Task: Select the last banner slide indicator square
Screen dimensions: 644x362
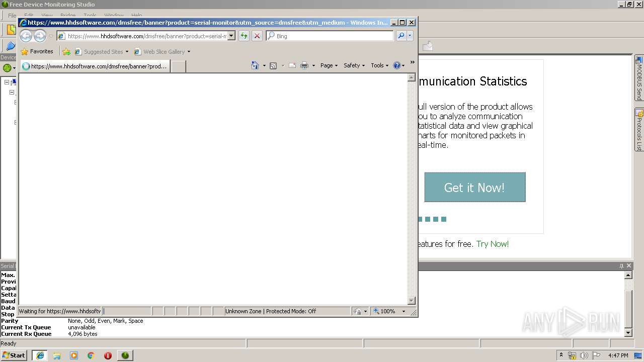Action: click(x=444, y=219)
